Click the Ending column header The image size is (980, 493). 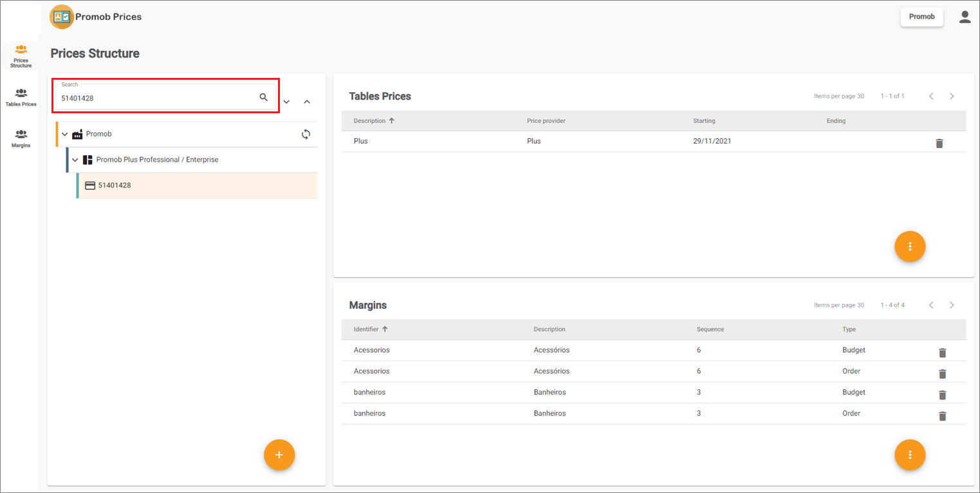coord(836,121)
